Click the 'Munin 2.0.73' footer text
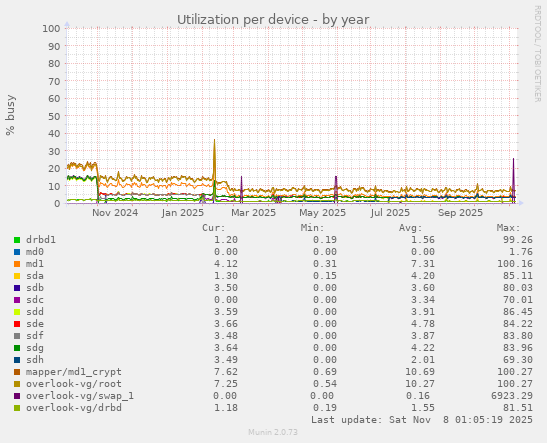547x443 pixels. [x=273, y=432]
